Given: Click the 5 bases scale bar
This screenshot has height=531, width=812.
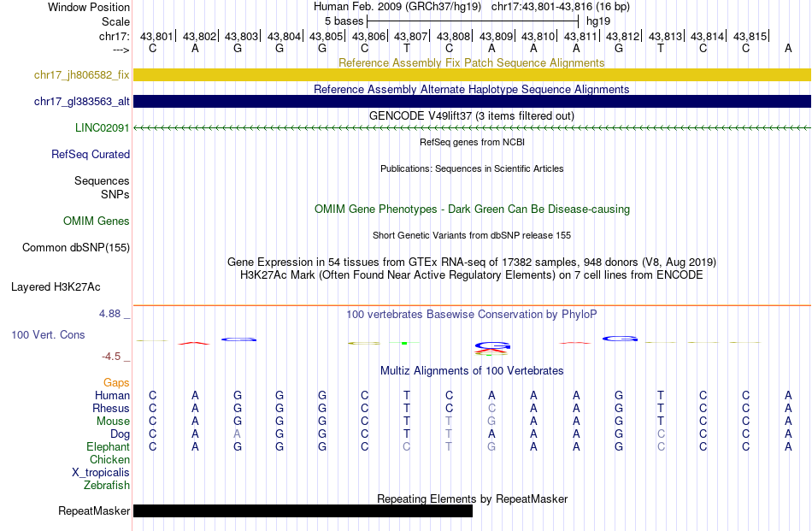Looking at the screenshot, I should point(473,21).
